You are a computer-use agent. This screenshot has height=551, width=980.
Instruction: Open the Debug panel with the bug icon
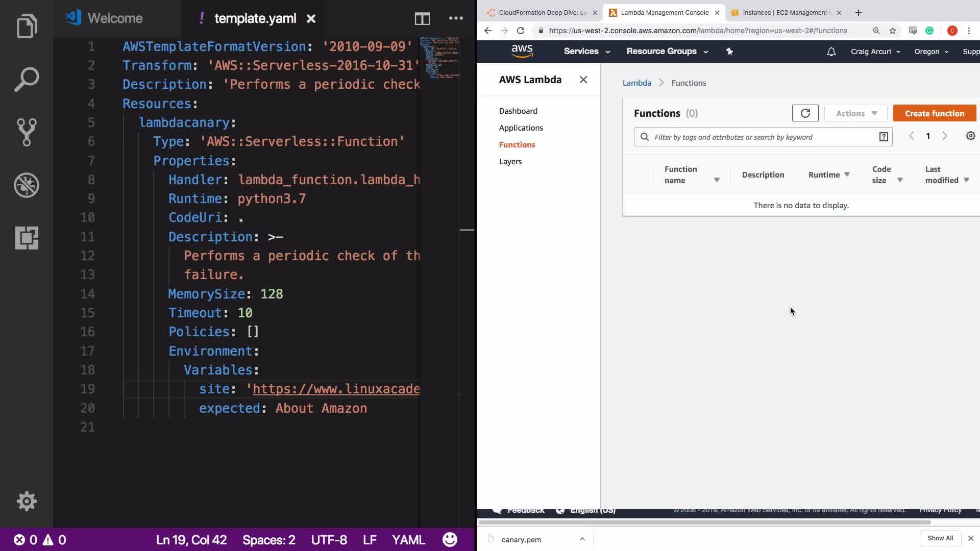click(x=27, y=185)
